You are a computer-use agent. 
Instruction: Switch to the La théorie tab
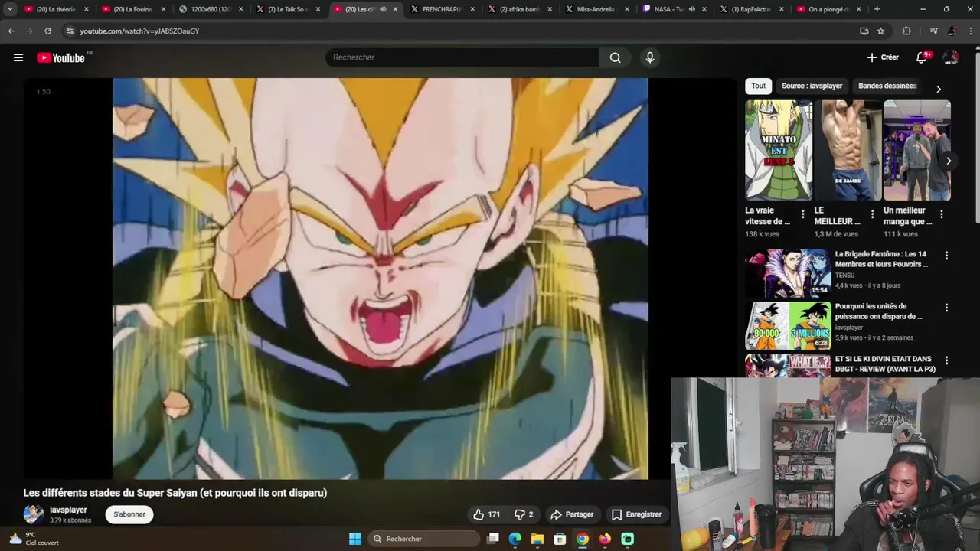pos(56,9)
